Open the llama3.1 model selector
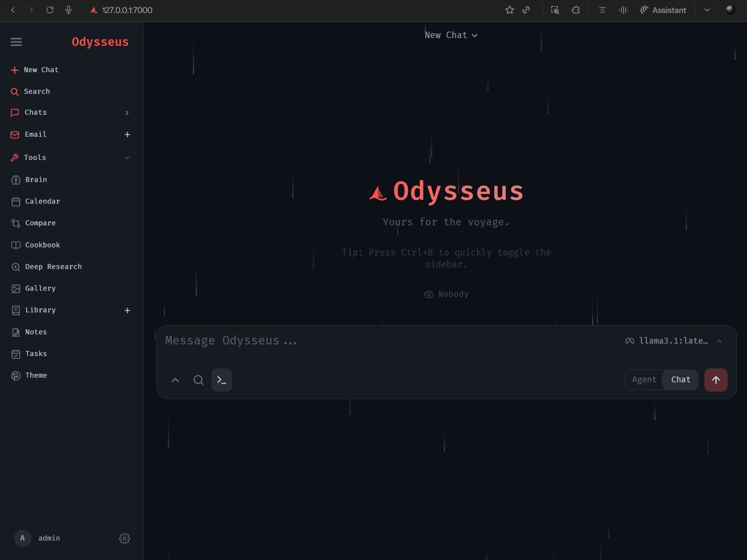Screen dimensions: 747x560 pos(673,341)
